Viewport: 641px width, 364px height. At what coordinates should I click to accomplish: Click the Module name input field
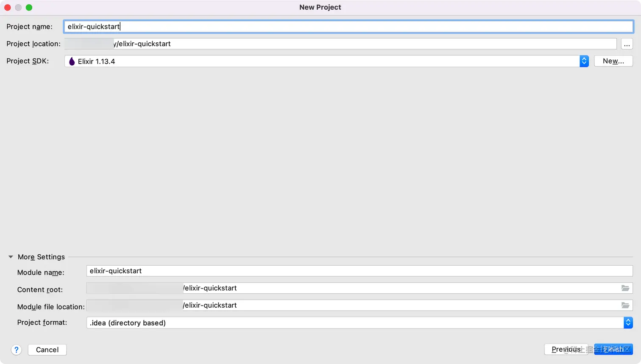pyautogui.click(x=360, y=271)
